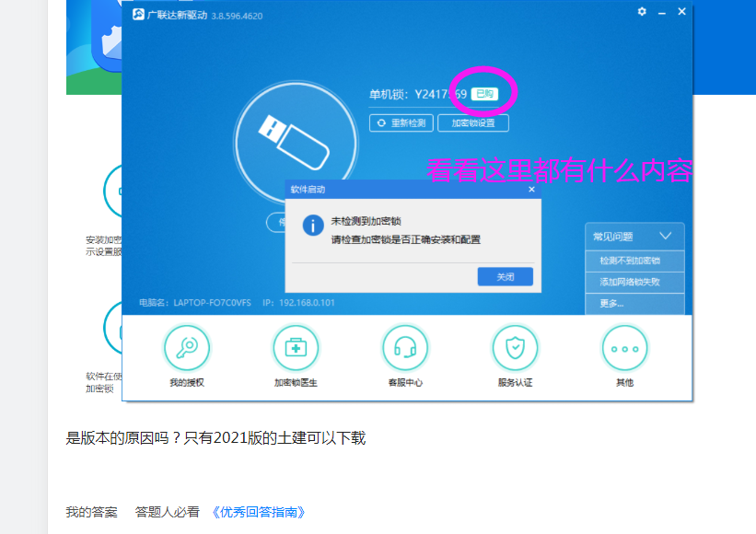The image size is (756, 534).
Task: Click version number 3.8.596.4620
Action: (x=237, y=16)
